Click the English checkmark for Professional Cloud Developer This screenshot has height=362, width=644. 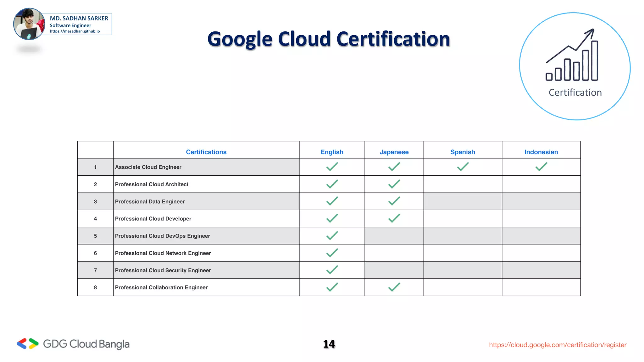pyautogui.click(x=332, y=218)
